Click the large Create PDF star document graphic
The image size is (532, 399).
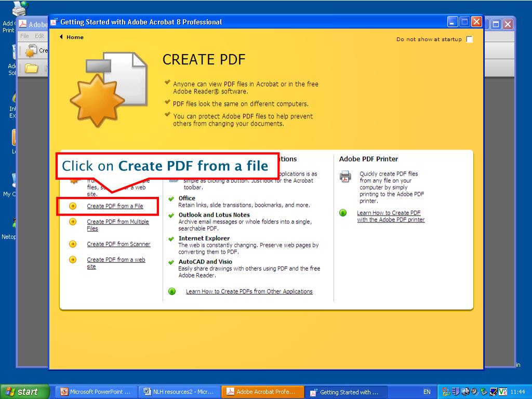pyautogui.click(x=108, y=89)
